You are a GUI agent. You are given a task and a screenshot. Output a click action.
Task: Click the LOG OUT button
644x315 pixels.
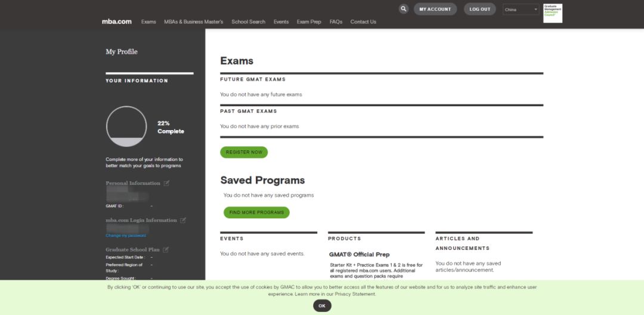tap(479, 9)
